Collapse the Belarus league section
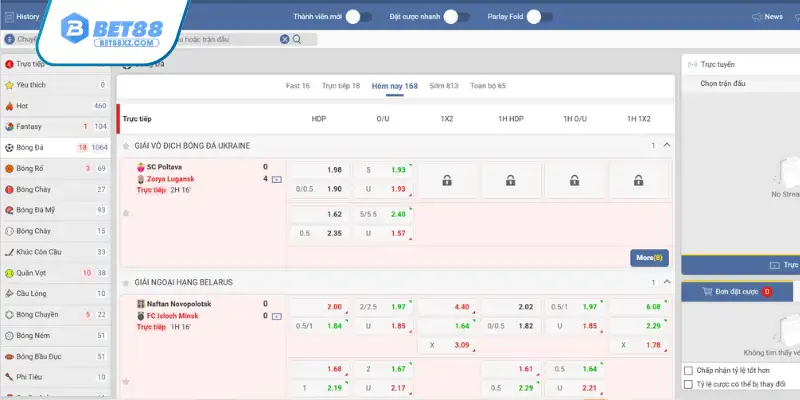The width and height of the screenshot is (800, 400). click(x=667, y=283)
